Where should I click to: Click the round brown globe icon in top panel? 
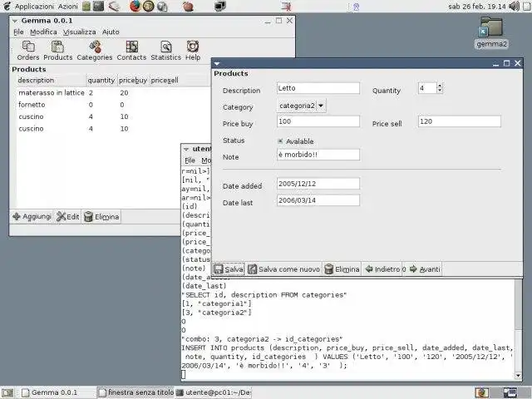pyautogui.click(x=148, y=6)
